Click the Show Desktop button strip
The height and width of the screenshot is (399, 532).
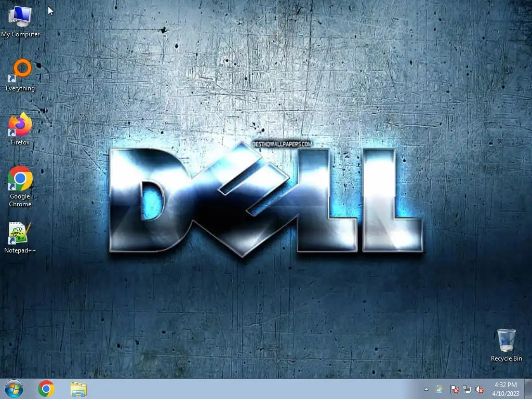coord(528,389)
